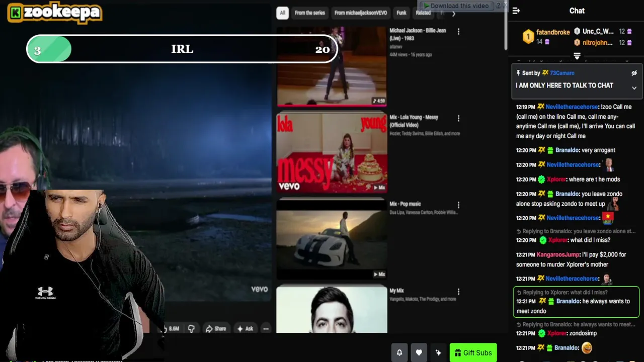Click the IRL progress bar
Viewport: 644px width, 362px height.
click(182, 49)
